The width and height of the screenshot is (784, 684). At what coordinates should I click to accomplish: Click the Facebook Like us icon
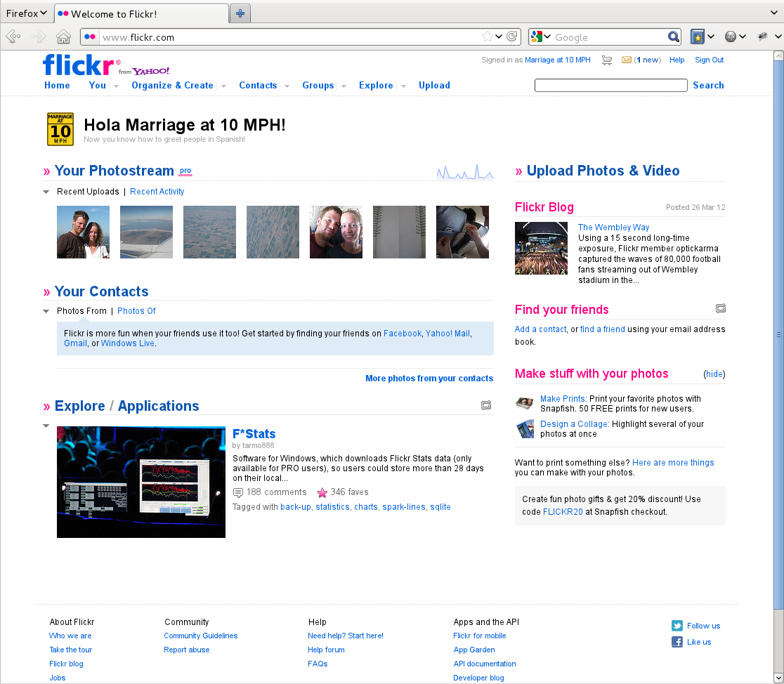coord(677,641)
